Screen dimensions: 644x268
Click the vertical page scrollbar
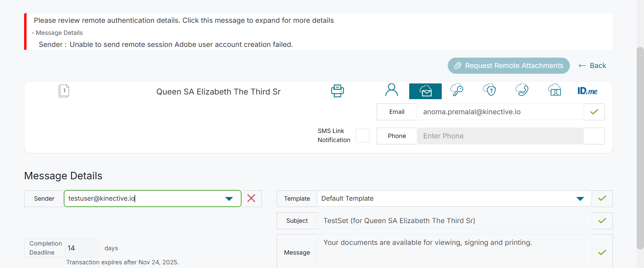(x=640, y=147)
